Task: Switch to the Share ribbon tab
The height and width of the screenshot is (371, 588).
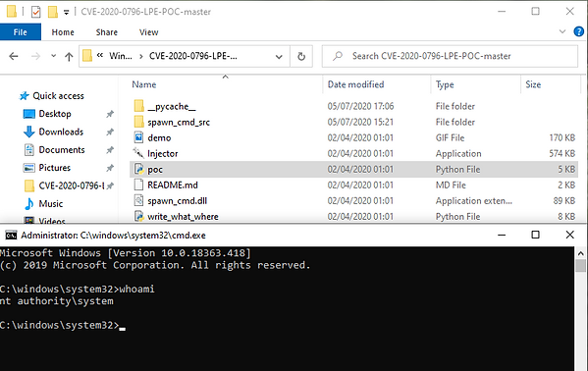Action: tap(106, 32)
